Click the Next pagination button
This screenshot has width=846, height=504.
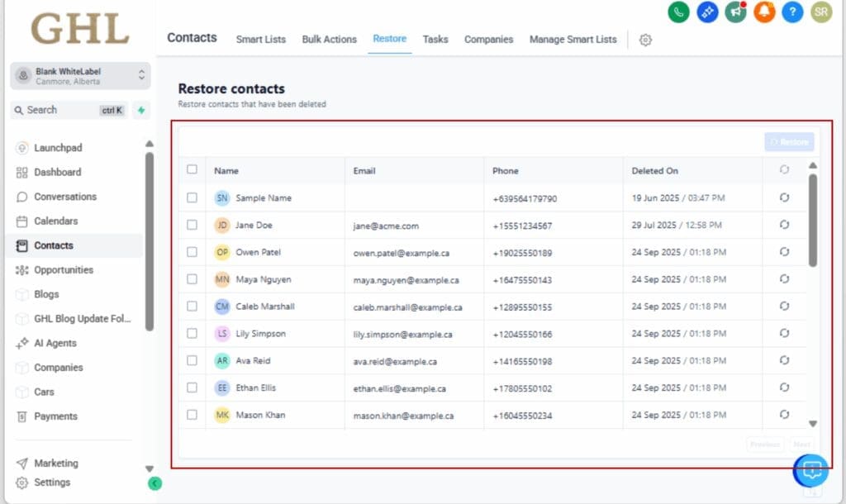click(x=801, y=445)
